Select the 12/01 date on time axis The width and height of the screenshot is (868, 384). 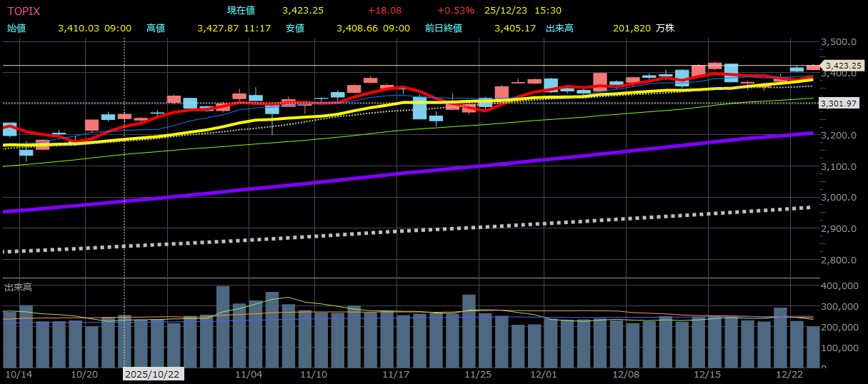click(544, 374)
